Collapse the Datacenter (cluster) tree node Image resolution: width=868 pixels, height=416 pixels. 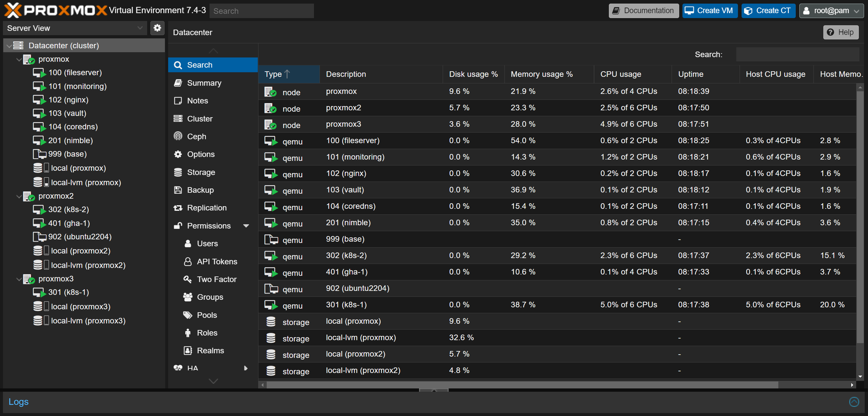[9, 46]
